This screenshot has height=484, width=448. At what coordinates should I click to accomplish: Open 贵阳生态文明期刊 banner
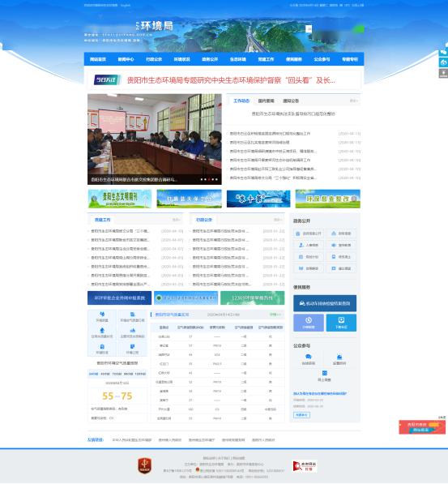120,199
